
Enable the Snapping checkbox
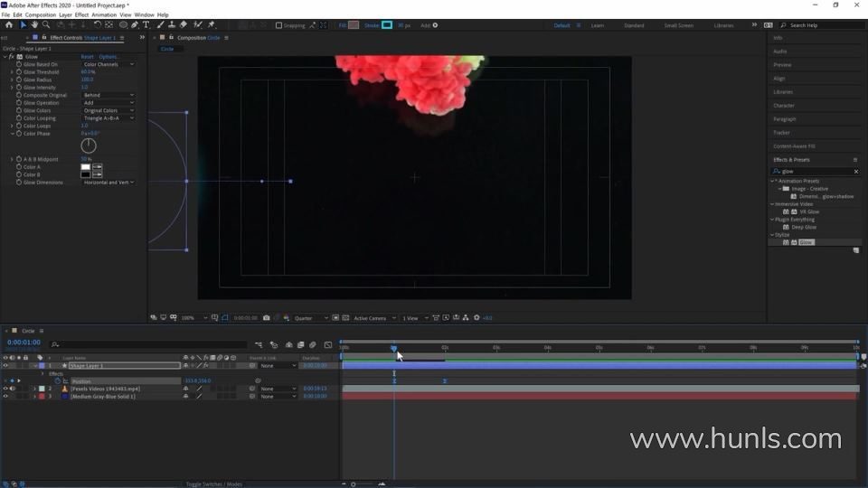(278, 25)
